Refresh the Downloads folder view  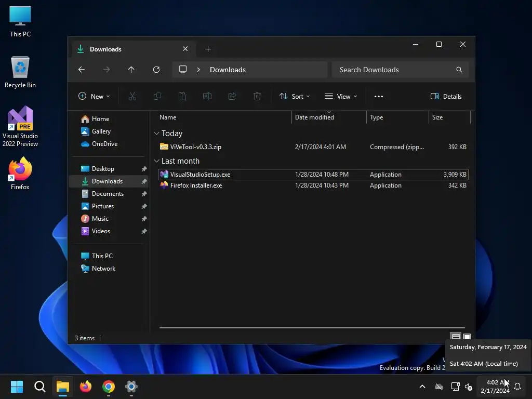(156, 70)
